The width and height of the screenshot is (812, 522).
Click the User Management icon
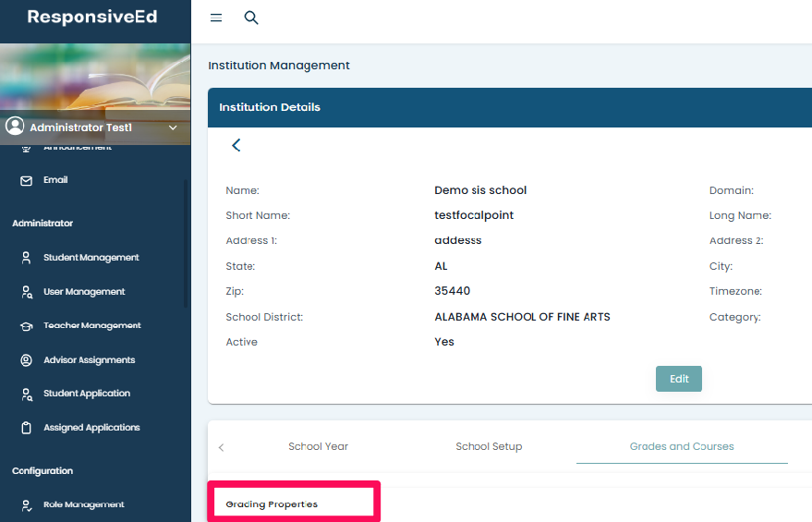26,292
